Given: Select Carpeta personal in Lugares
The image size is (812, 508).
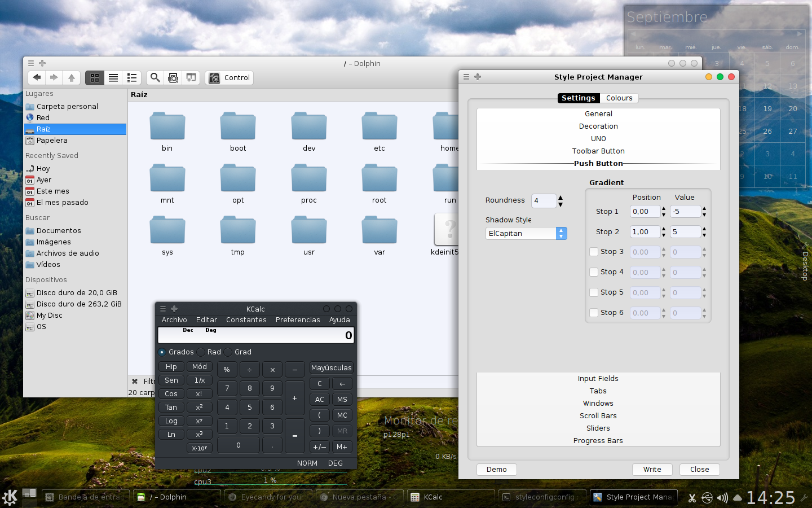Looking at the screenshot, I should (x=76, y=106).
